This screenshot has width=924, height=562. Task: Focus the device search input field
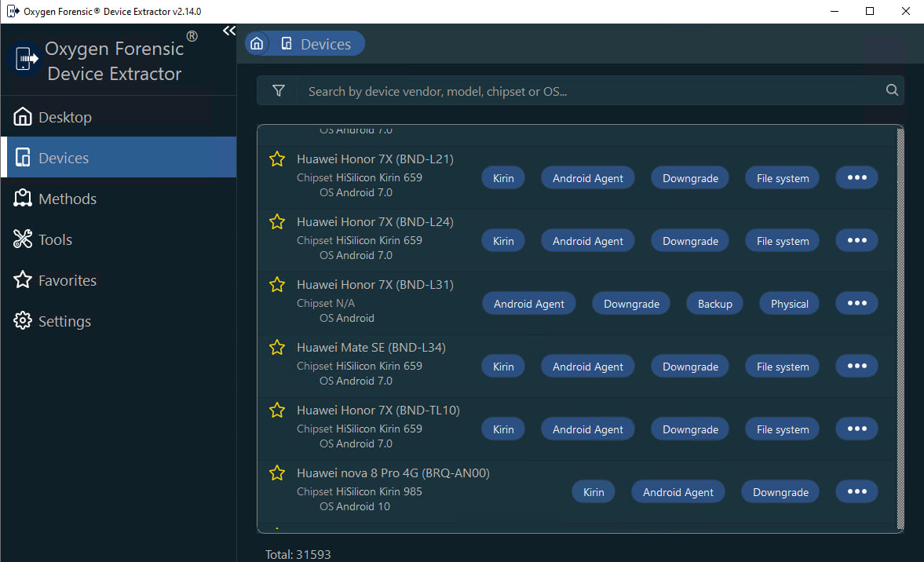tap(589, 91)
